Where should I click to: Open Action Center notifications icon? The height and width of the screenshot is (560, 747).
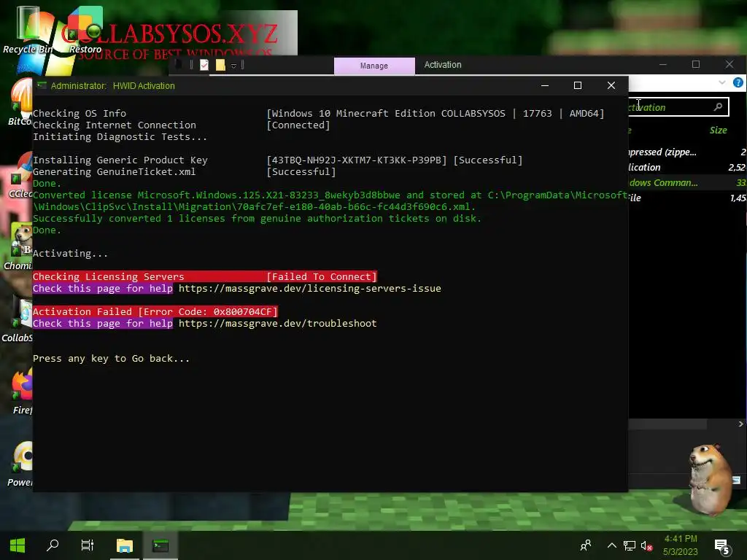[722, 547]
